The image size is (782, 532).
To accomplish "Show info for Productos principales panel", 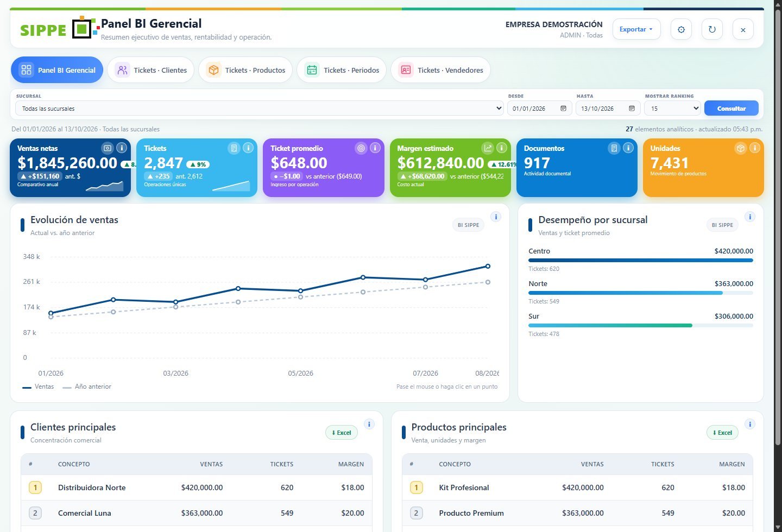I will [750, 424].
